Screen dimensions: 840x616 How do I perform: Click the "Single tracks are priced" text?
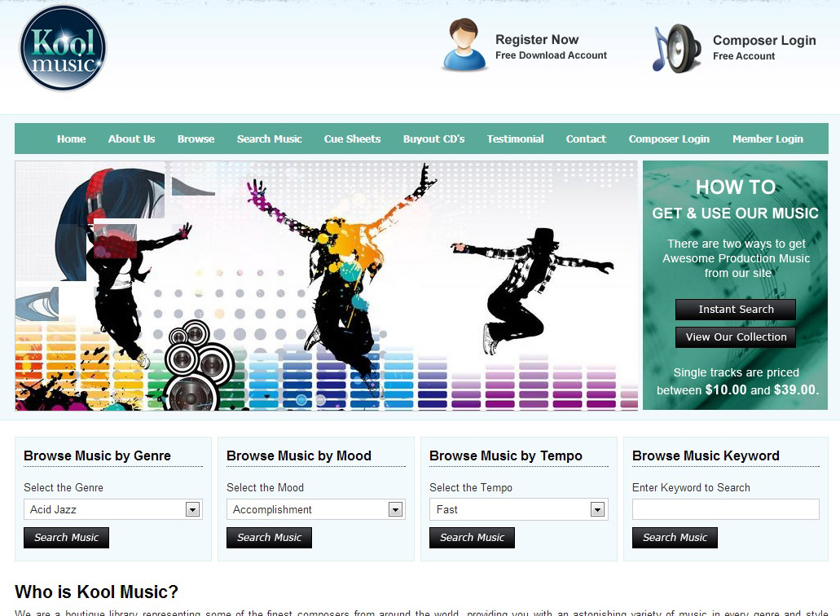[736, 372]
